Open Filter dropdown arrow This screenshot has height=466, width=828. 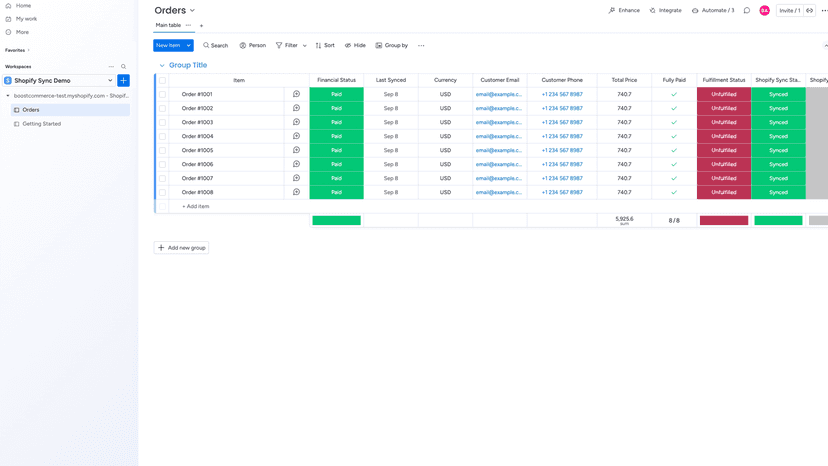(x=305, y=46)
